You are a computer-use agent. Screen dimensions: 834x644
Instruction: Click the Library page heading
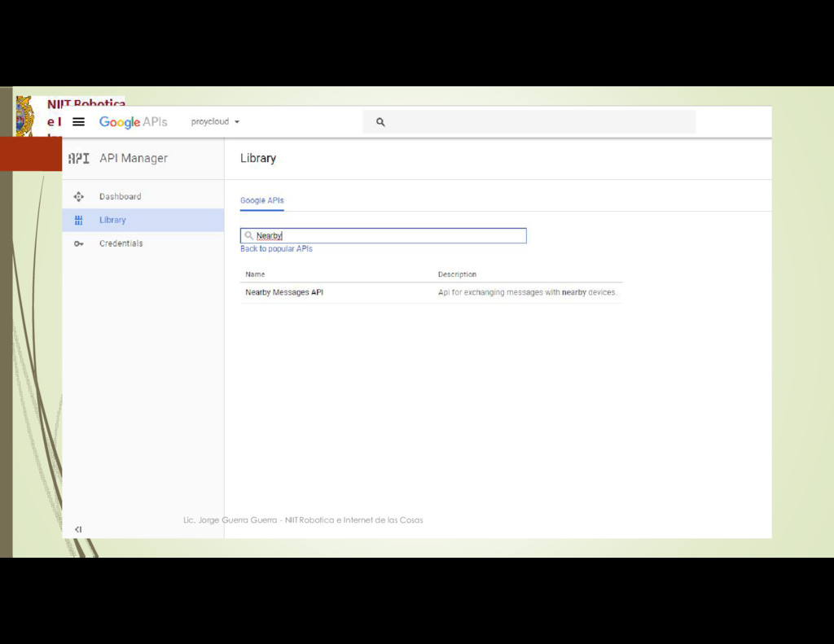(258, 158)
